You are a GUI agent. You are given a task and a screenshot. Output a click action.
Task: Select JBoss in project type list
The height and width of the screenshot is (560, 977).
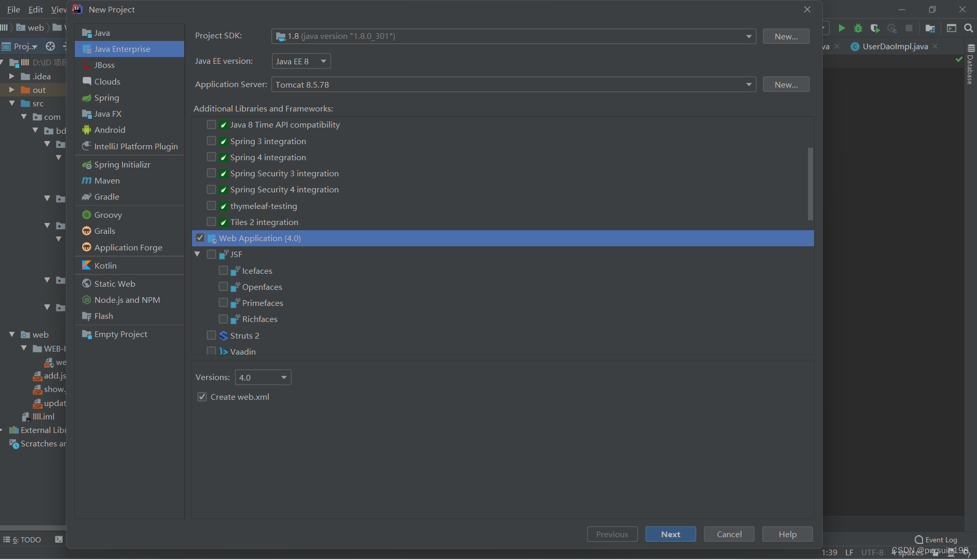point(129,65)
